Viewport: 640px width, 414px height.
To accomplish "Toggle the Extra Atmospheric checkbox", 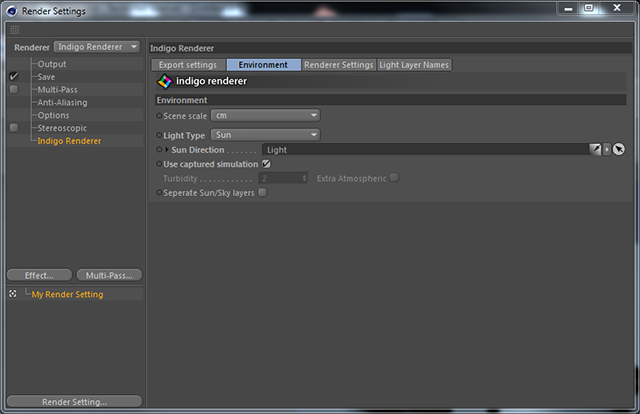I will point(394,178).
